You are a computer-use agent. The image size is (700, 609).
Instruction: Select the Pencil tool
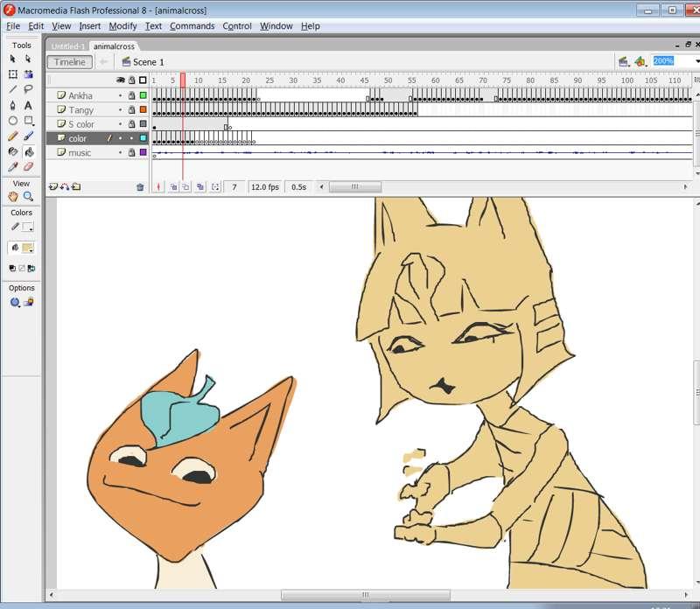12,136
